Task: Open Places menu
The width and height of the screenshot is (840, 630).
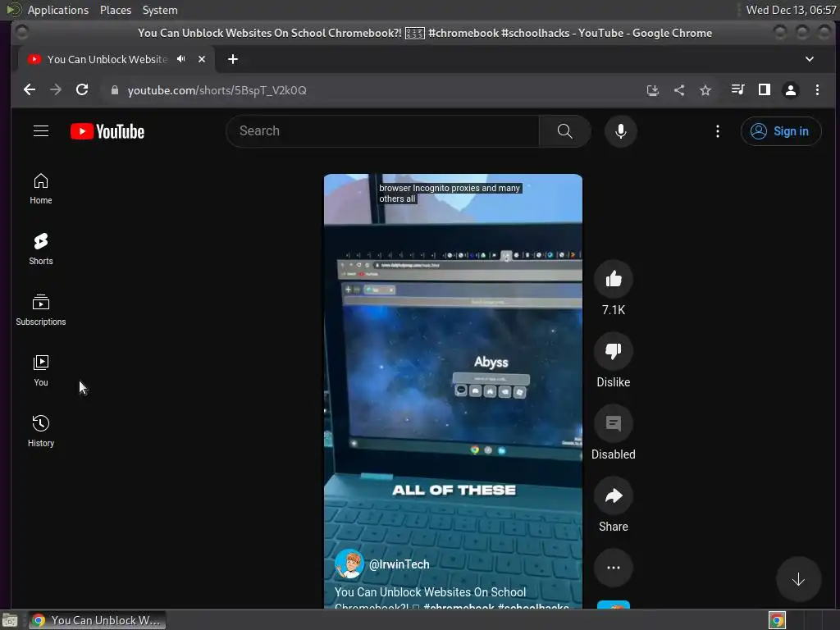Action: 115,10
